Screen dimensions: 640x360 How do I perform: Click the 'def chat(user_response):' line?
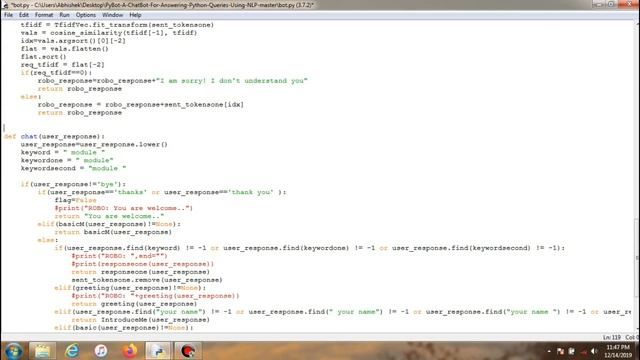click(54, 136)
